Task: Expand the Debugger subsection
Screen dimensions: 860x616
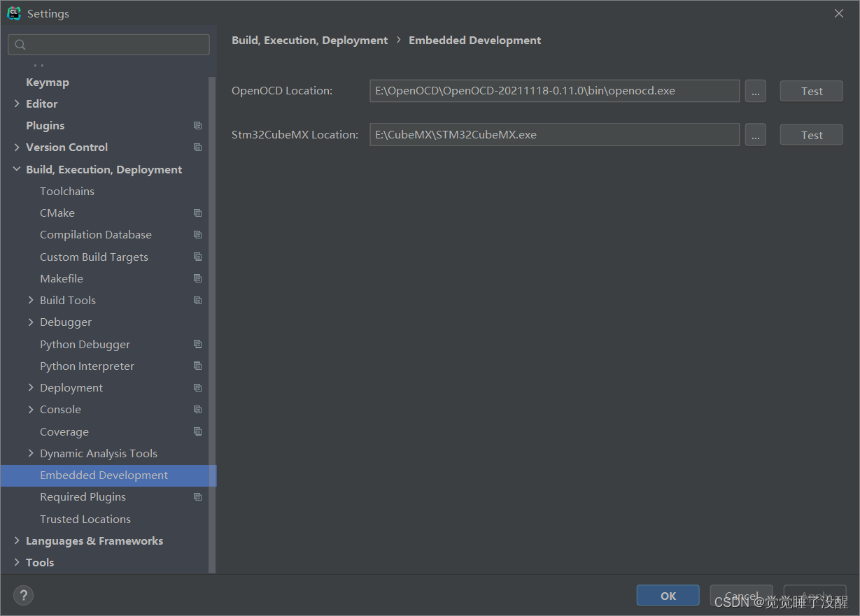Action: tap(31, 322)
